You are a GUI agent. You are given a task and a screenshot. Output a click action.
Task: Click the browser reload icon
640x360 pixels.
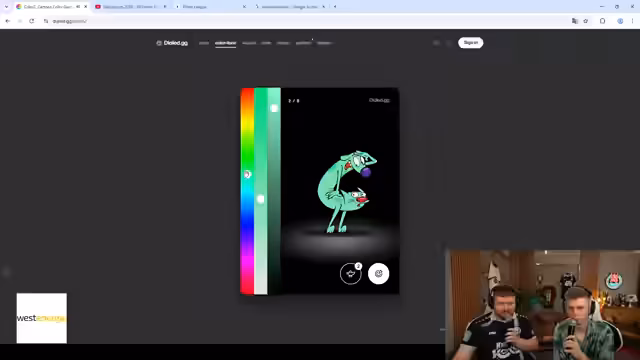(31, 21)
